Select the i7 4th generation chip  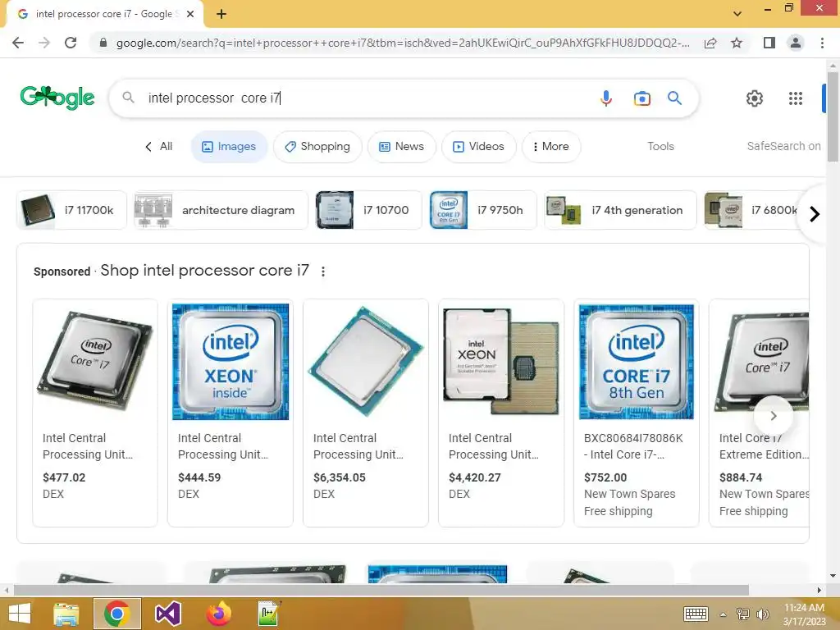tap(620, 210)
